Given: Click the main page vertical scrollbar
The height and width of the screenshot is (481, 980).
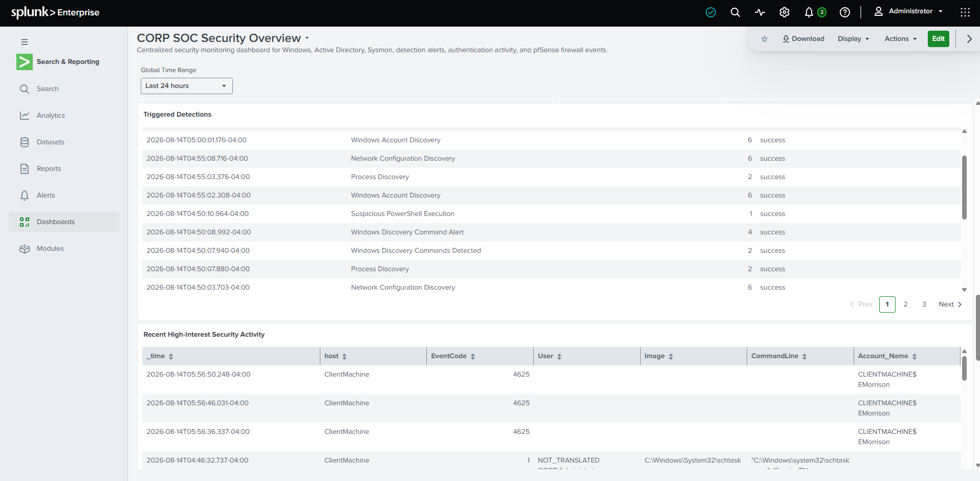Looking at the screenshot, I should tap(977, 327).
